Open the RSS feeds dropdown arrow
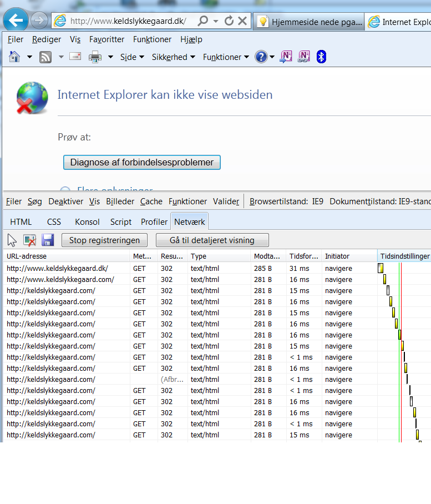The height and width of the screenshot is (504, 431). (61, 57)
